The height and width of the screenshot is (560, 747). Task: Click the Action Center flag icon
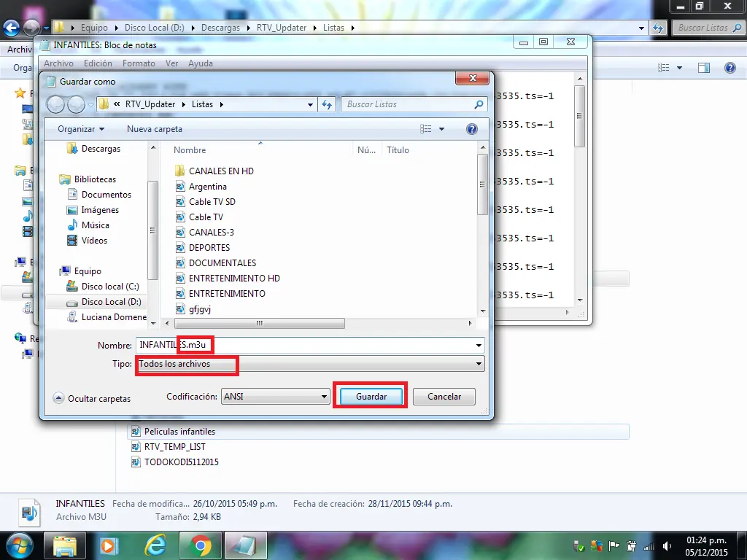(614, 546)
